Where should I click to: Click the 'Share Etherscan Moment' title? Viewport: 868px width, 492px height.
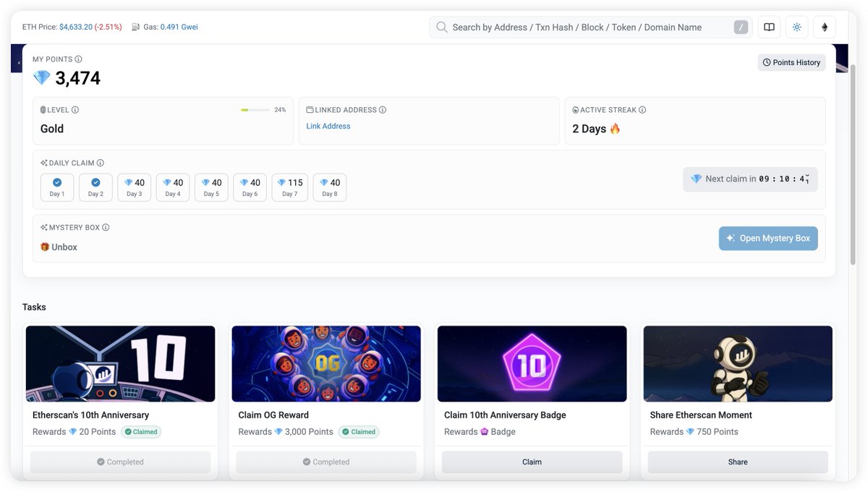click(701, 415)
